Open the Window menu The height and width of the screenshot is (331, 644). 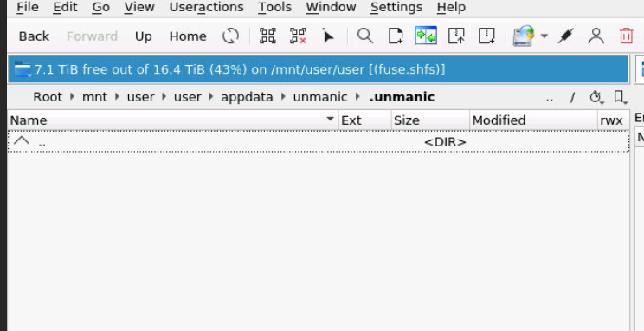point(331,8)
